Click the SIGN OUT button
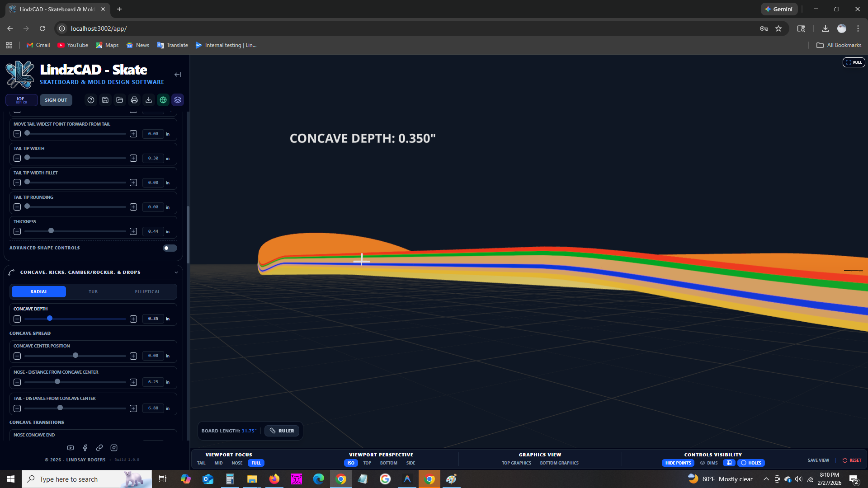868x488 pixels. [x=56, y=100]
